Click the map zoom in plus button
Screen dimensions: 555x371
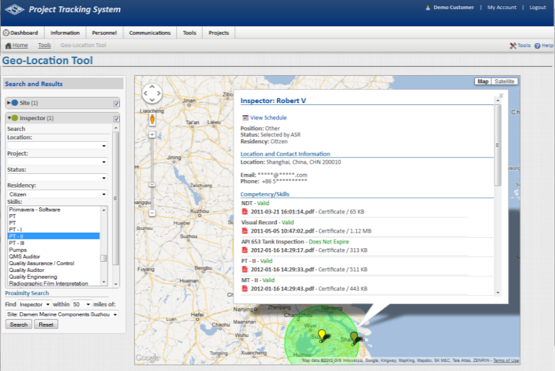[152, 135]
